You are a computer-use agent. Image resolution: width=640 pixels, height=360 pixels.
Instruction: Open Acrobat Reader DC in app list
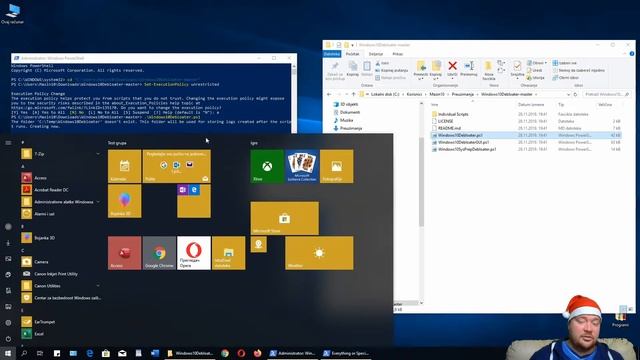click(x=51, y=190)
